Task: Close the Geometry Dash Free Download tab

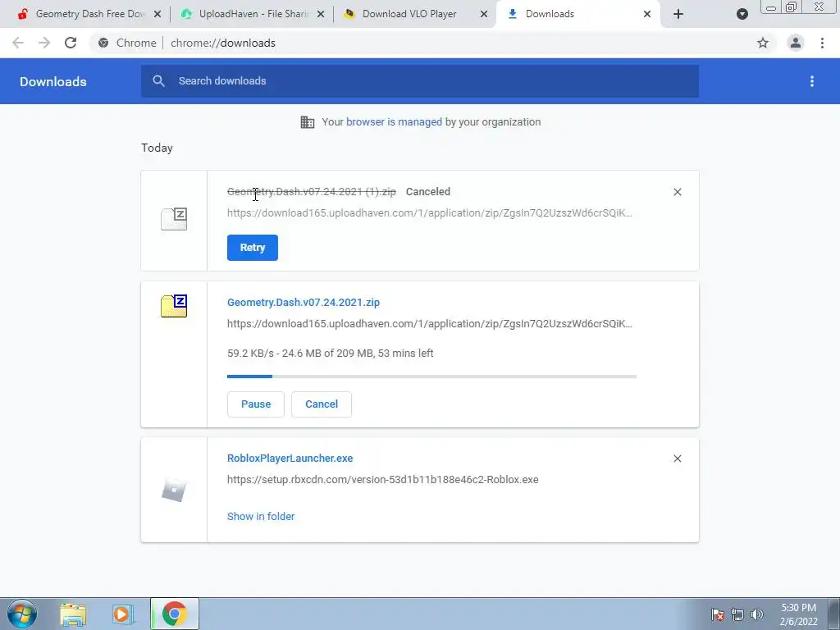Action: pos(157,14)
